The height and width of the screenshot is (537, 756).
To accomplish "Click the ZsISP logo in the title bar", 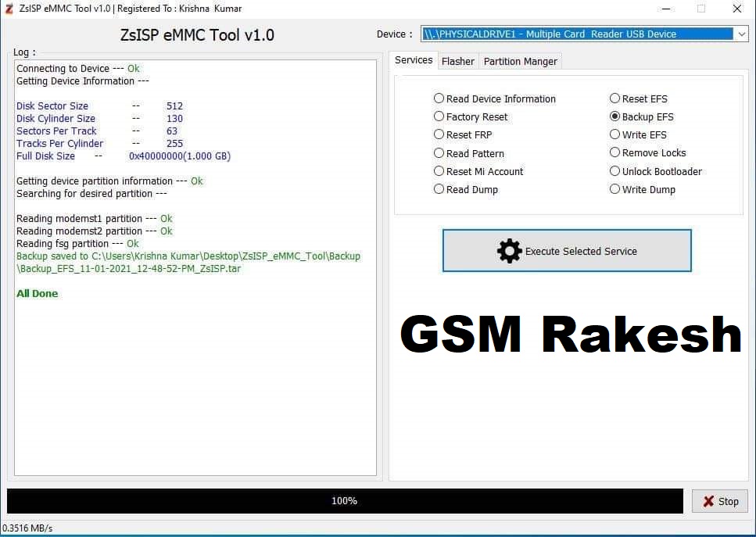I will tap(8, 9).
